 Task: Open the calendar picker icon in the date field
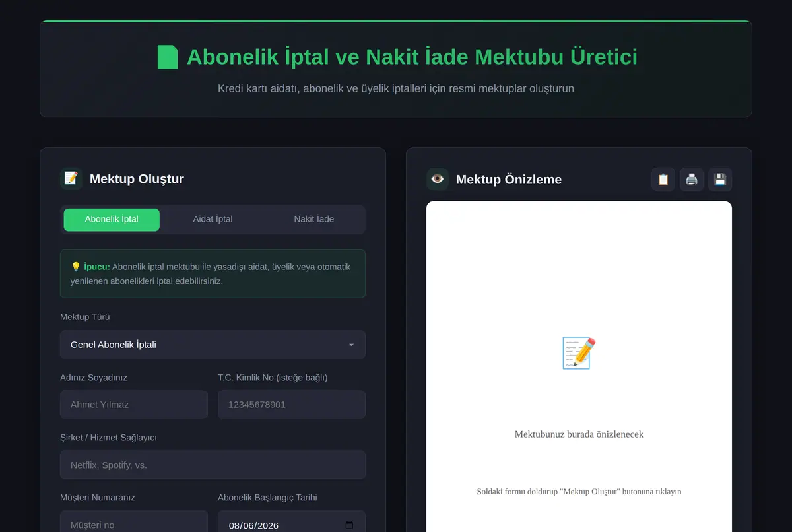(x=349, y=525)
